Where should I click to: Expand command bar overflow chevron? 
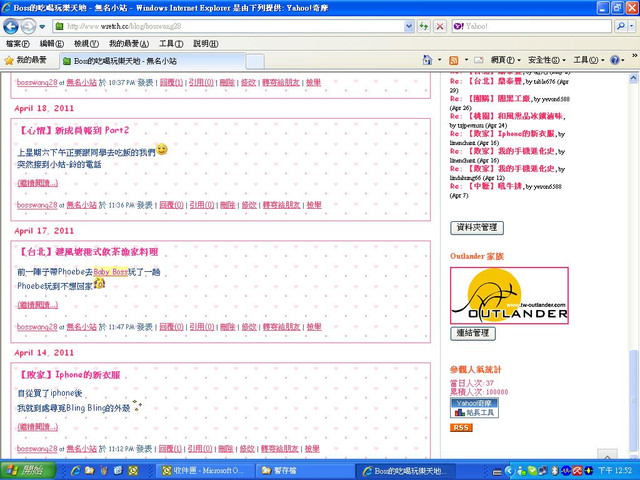(x=635, y=56)
